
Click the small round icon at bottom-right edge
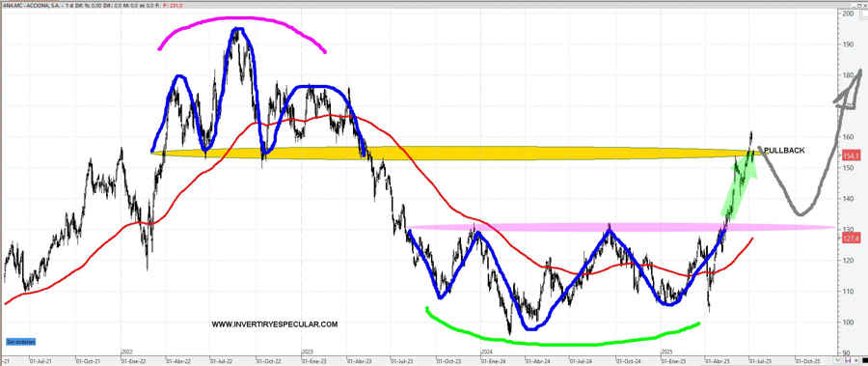pos(855,360)
